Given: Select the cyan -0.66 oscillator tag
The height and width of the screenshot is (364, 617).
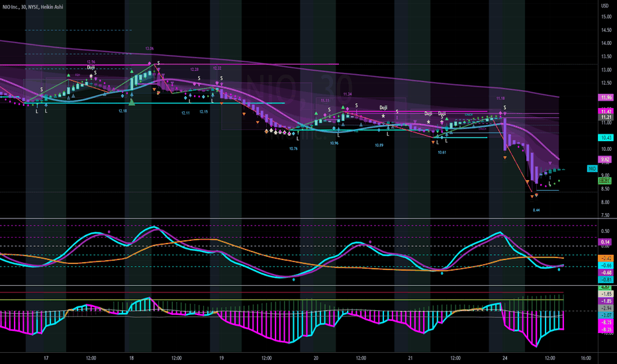Looking at the screenshot, I should coord(606,265).
